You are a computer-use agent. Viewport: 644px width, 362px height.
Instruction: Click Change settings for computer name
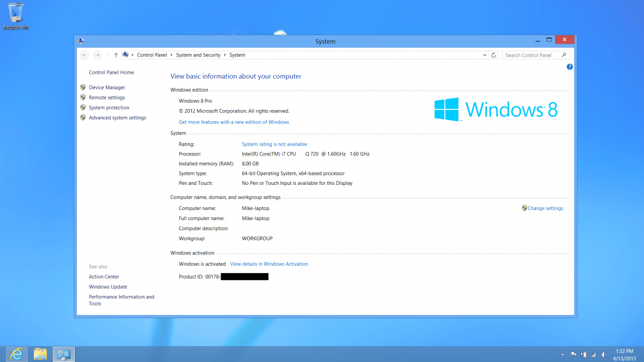(x=546, y=209)
